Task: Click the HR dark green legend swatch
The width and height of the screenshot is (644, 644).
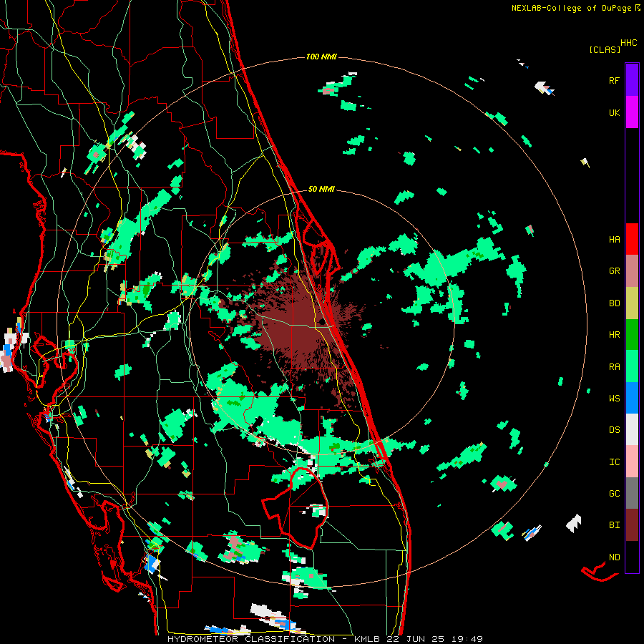Action: click(x=632, y=335)
